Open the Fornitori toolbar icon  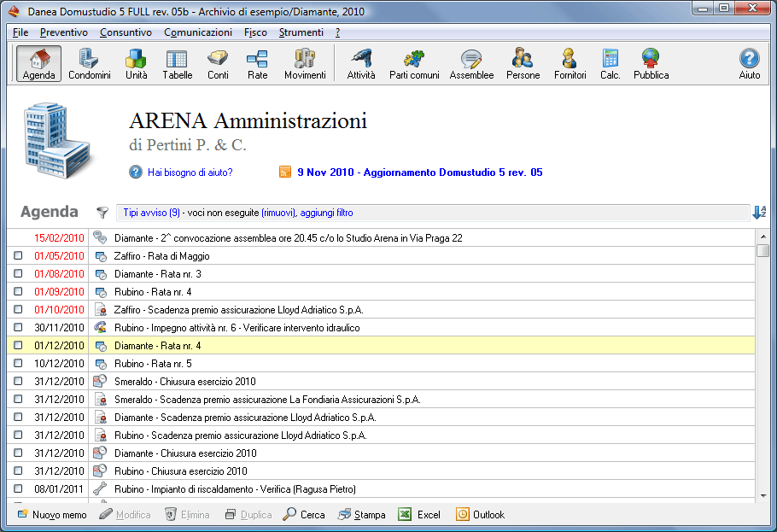(x=570, y=63)
